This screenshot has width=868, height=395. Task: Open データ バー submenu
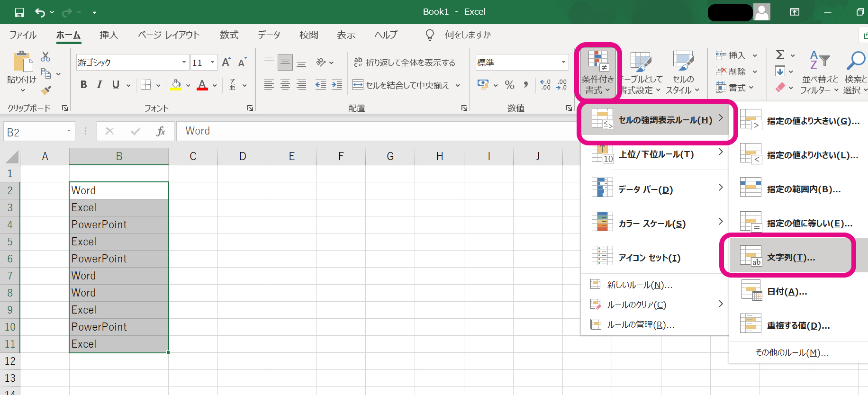[655, 189]
